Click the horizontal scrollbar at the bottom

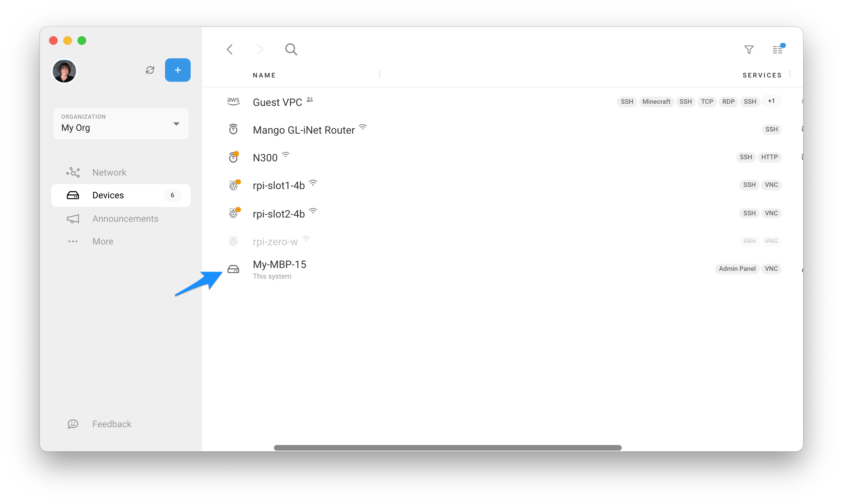[447, 447]
